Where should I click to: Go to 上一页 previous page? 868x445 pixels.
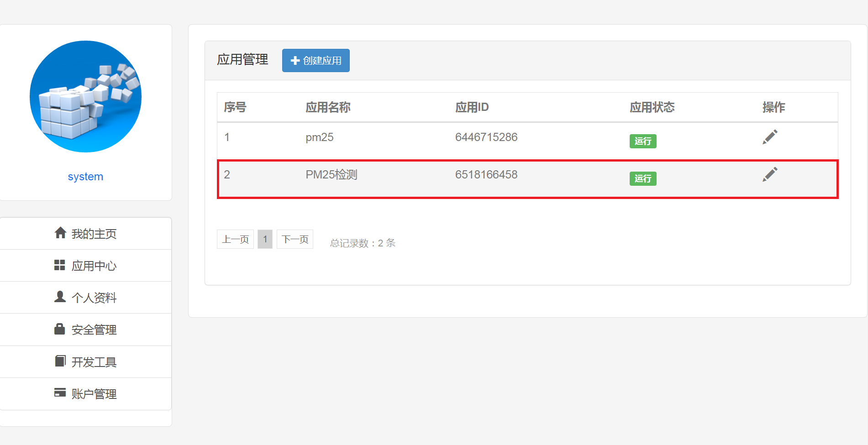click(x=235, y=239)
